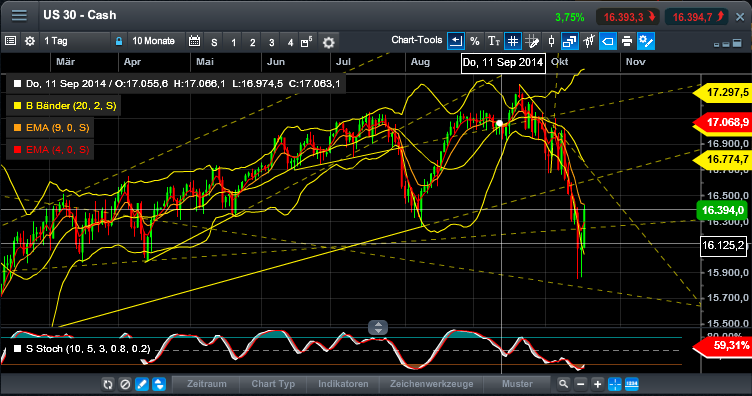752x396 pixels.
Task: Open the EMA (4, 0, S) legend
Action: tap(50, 150)
